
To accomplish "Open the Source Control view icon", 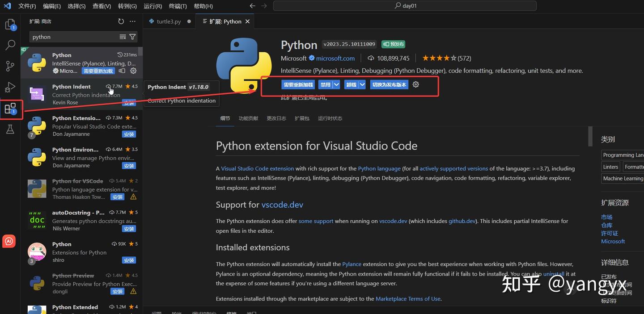I will point(10,66).
